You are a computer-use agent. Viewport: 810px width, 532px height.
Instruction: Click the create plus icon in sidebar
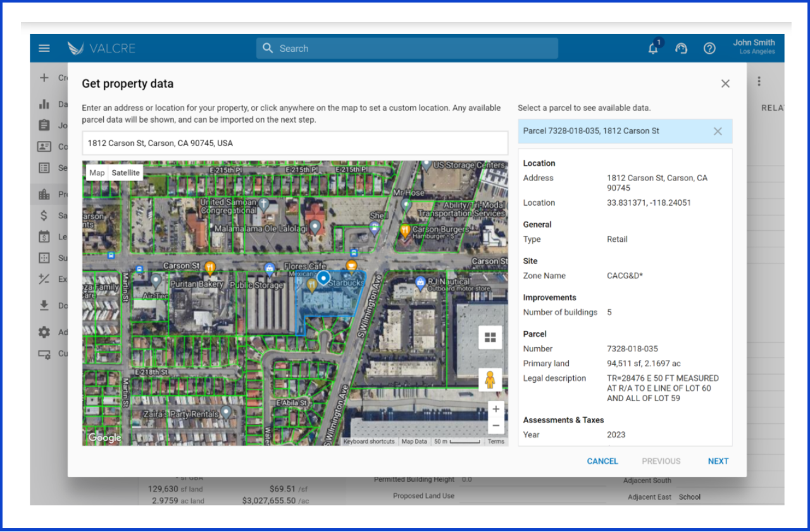pyautogui.click(x=44, y=78)
